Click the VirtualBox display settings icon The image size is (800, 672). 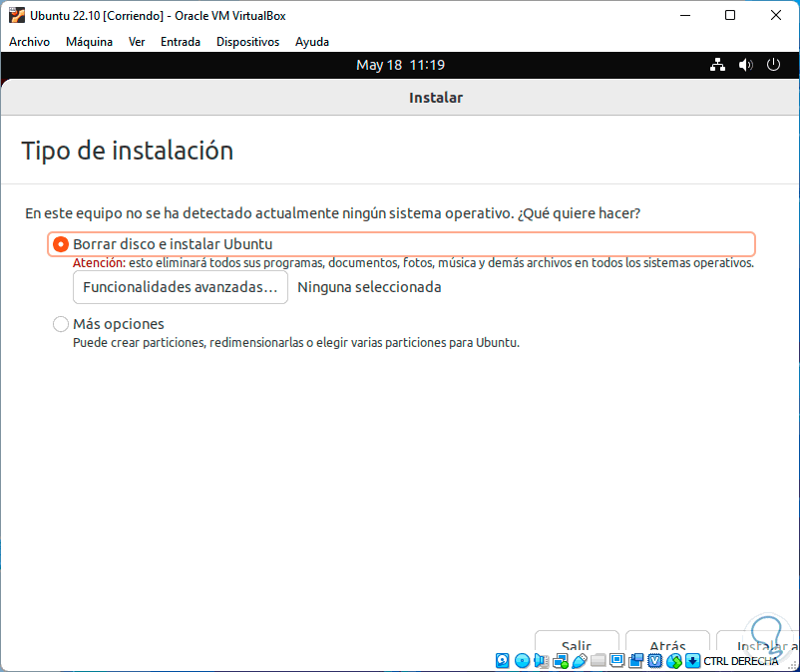click(616, 661)
